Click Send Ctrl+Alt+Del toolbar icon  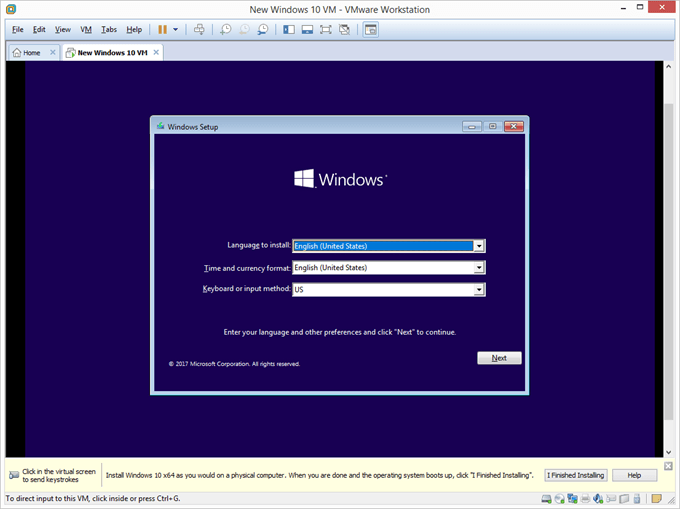point(199,30)
